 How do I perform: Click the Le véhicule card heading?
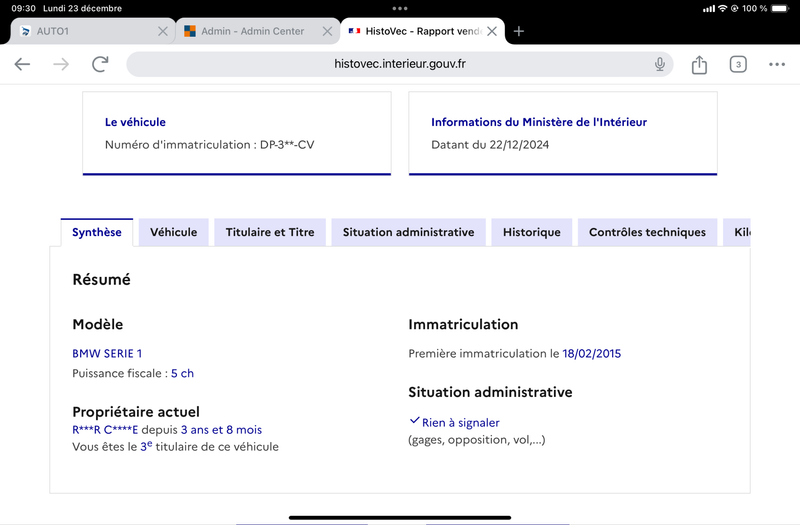pos(135,122)
